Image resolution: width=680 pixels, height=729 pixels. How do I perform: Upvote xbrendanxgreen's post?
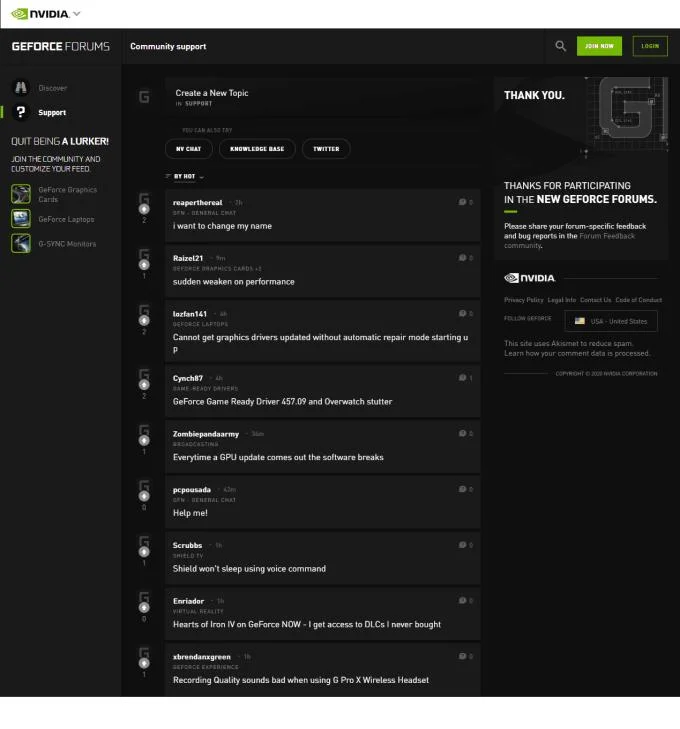(x=144, y=663)
